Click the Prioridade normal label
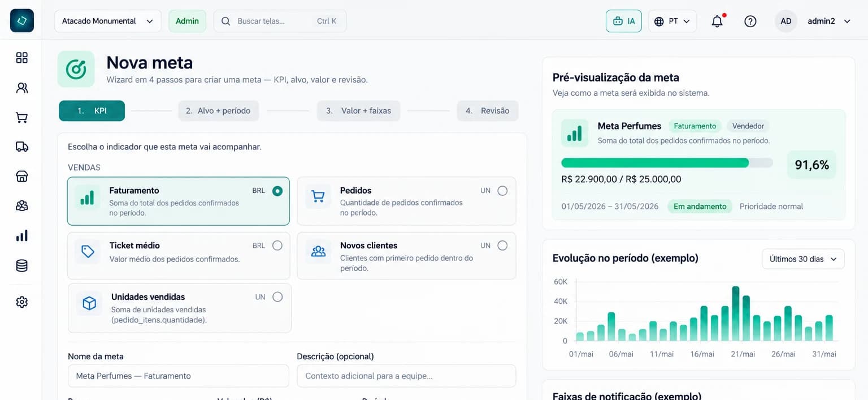868x400 pixels. click(x=771, y=207)
